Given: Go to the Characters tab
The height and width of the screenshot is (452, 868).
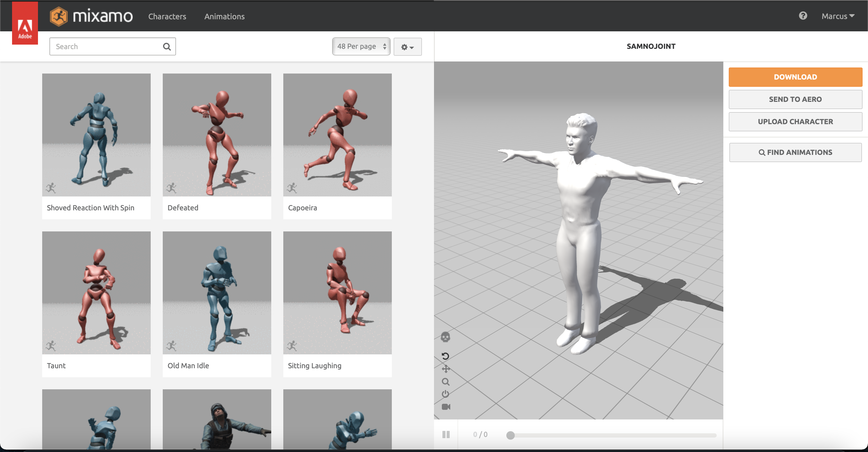Looking at the screenshot, I should pos(167,16).
